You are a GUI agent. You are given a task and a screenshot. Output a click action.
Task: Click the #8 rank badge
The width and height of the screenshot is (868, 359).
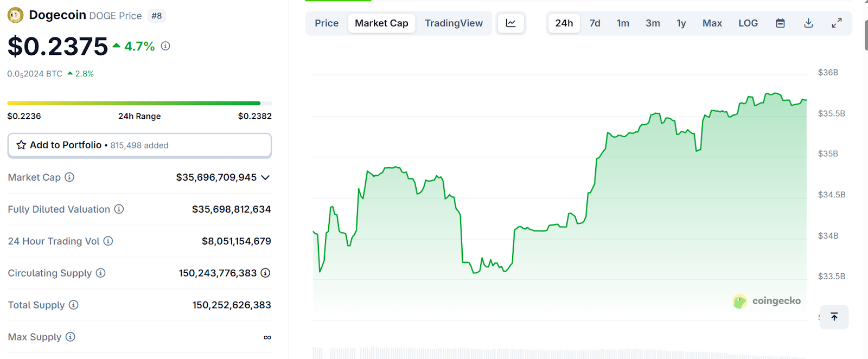tap(157, 16)
